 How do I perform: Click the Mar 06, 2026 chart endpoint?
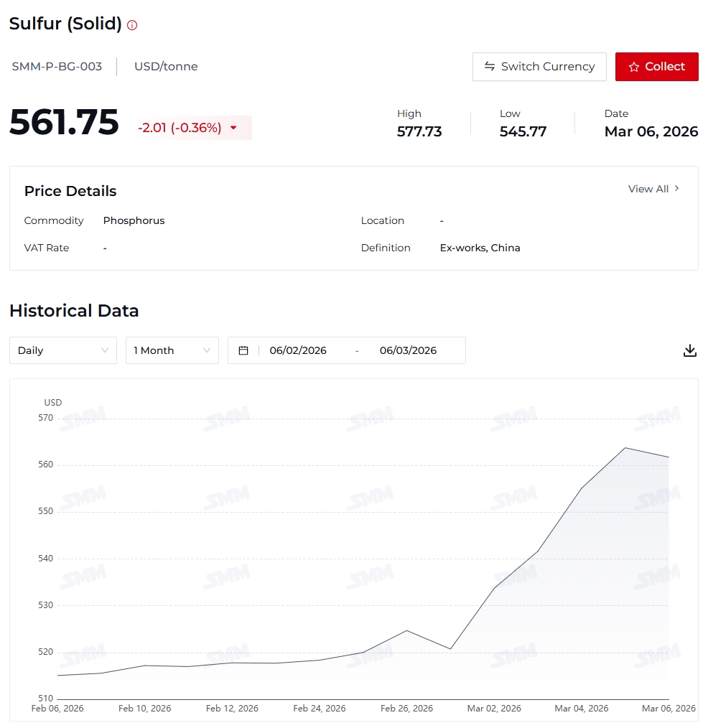[x=669, y=457]
